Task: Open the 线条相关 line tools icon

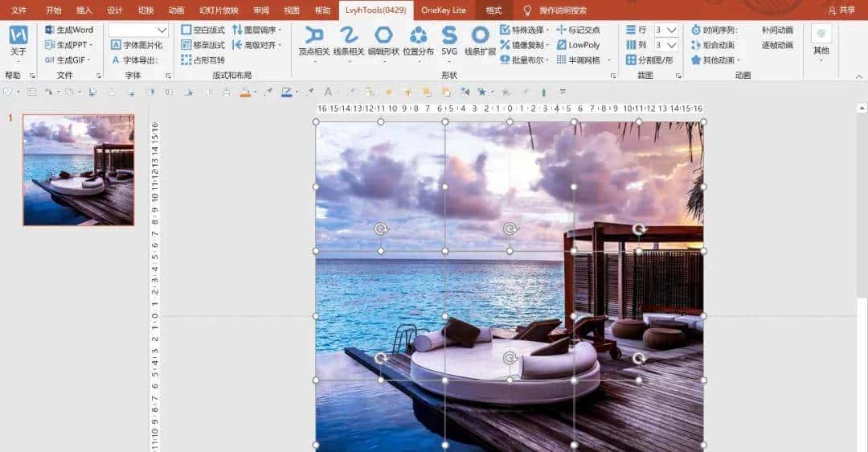Action: click(349, 35)
